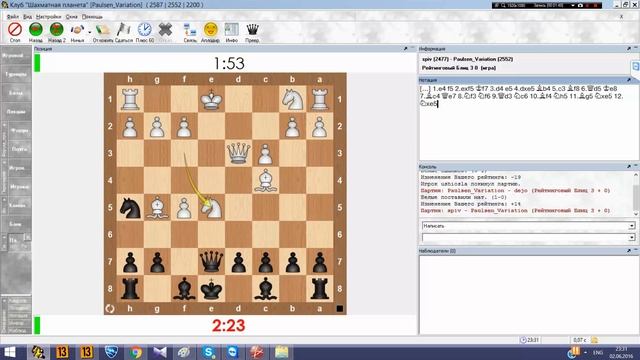Select the white knight on e5
Image resolution: width=640 pixels, height=360 pixels.
pos(211,207)
